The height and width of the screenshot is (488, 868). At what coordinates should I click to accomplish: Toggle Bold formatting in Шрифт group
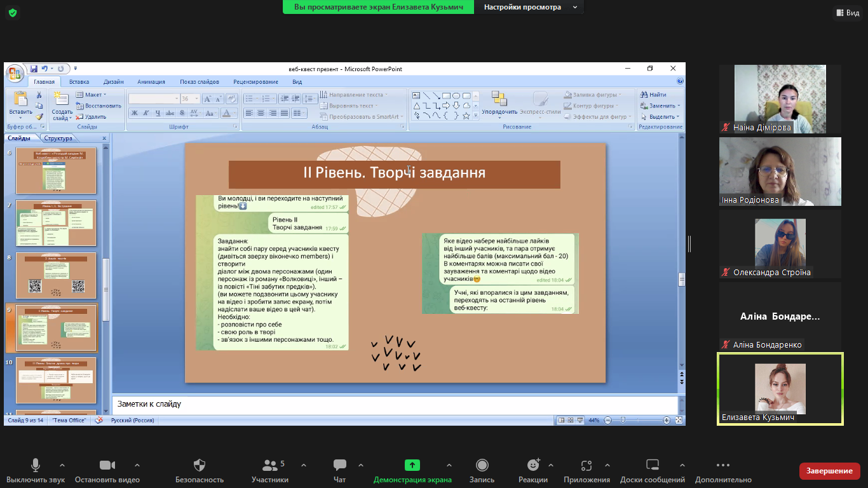coord(135,113)
